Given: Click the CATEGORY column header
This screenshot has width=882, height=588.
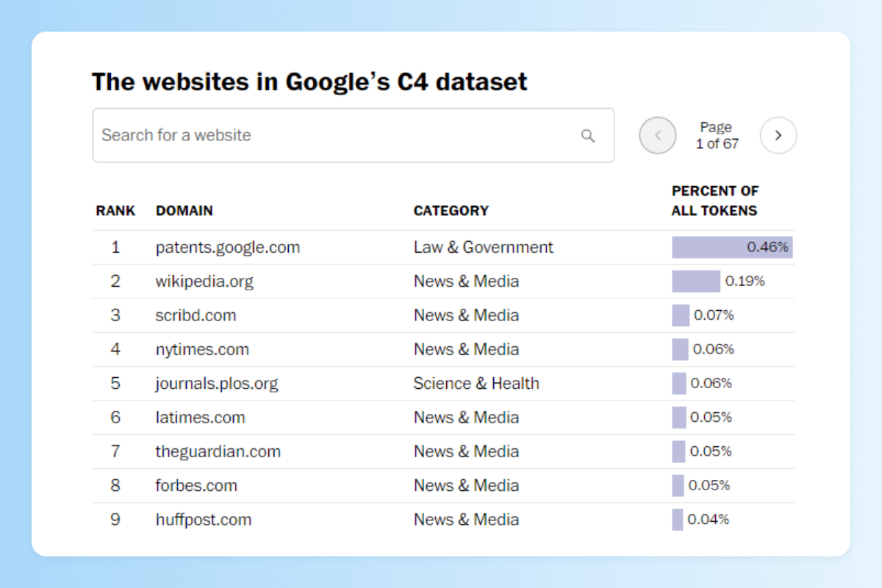Looking at the screenshot, I should tap(451, 211).
